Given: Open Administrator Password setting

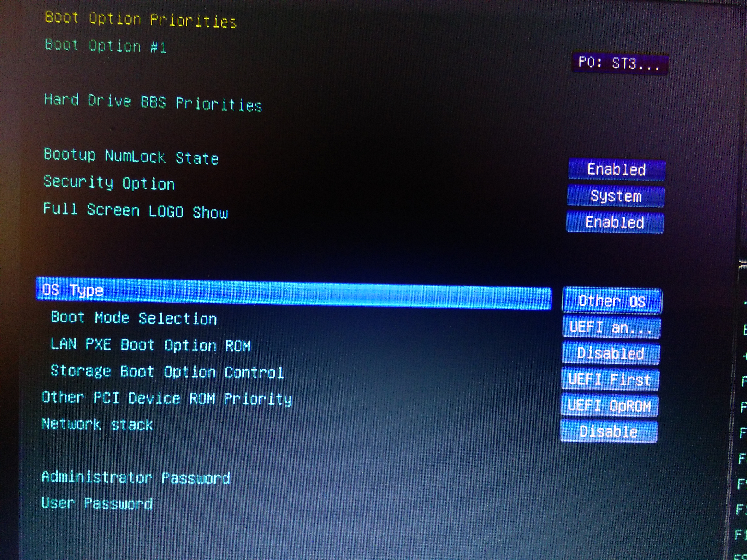Looking at the screenshot, I should pos(135,478).
